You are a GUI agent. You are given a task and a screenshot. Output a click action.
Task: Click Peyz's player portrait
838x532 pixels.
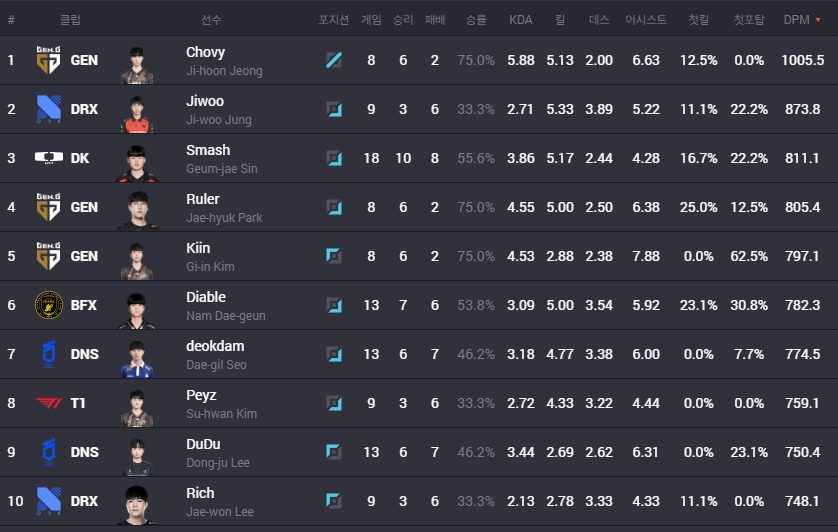[137, 403]
